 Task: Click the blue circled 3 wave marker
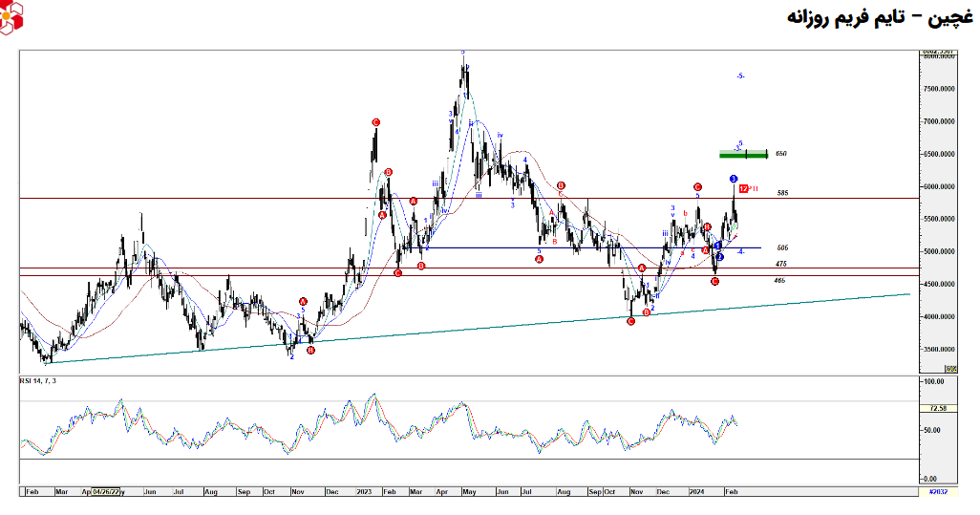[x=734, y=179]
